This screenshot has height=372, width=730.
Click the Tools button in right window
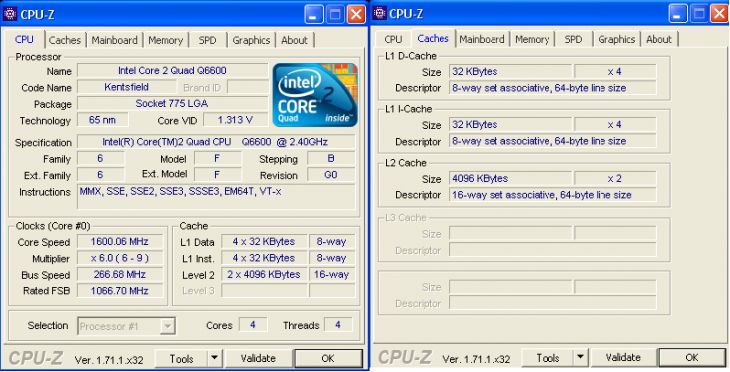548,358
